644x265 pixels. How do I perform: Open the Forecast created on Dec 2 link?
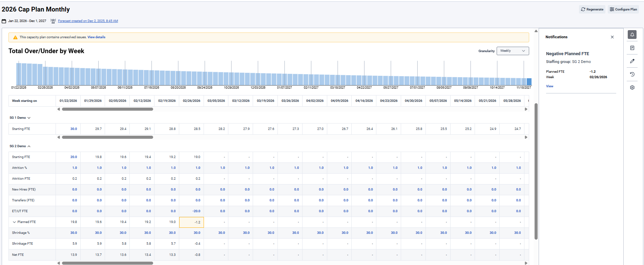pos(88,21)
